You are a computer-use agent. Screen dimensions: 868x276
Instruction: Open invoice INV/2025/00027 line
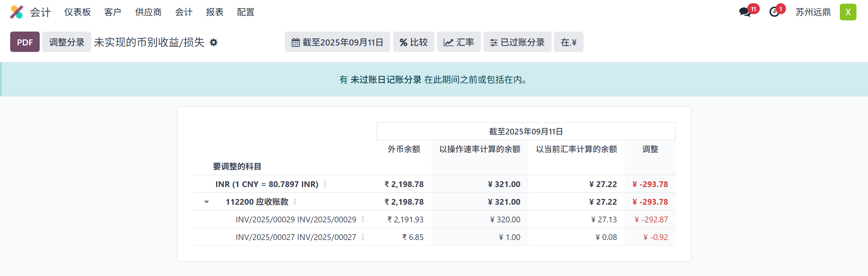296,237
